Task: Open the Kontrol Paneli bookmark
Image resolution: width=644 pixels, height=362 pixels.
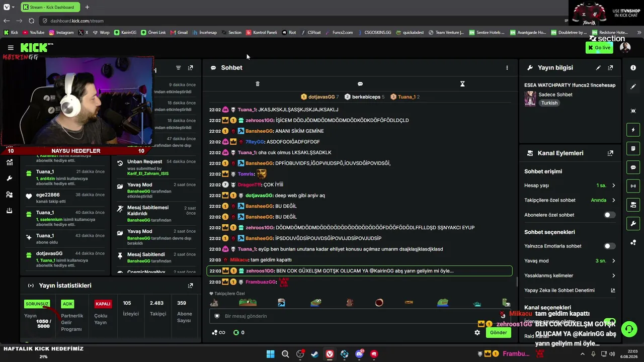Action: (262, 33)
